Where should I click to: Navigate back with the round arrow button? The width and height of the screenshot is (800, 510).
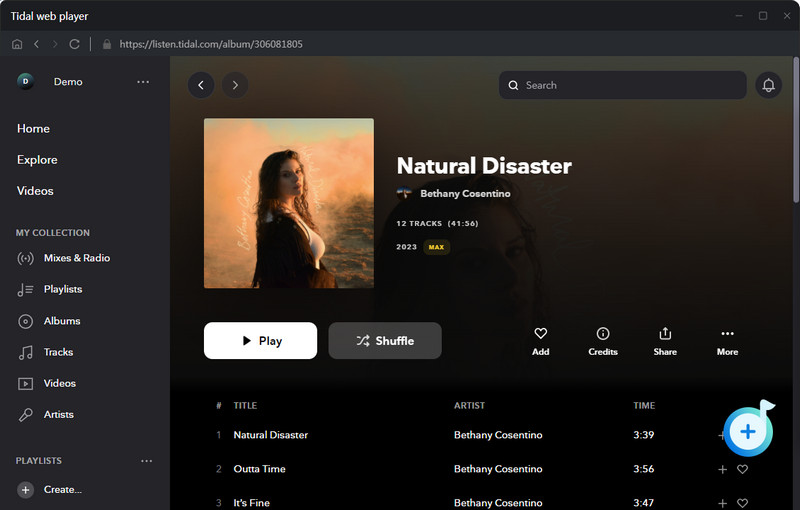pyautogui.click(x=201, y=85)
